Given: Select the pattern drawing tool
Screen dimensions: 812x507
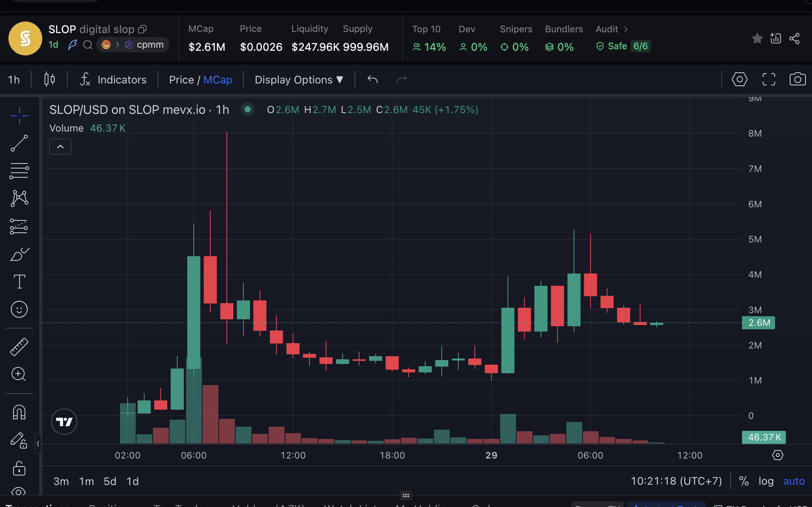Looking at the screenshot, I should click(x=19, y=198).
